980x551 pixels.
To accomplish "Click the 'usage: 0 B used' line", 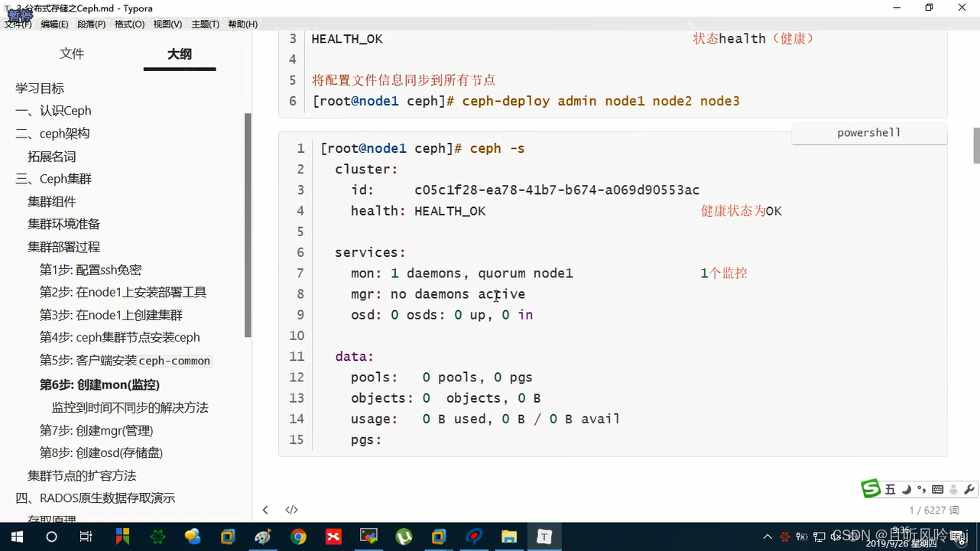I will 485,419.
